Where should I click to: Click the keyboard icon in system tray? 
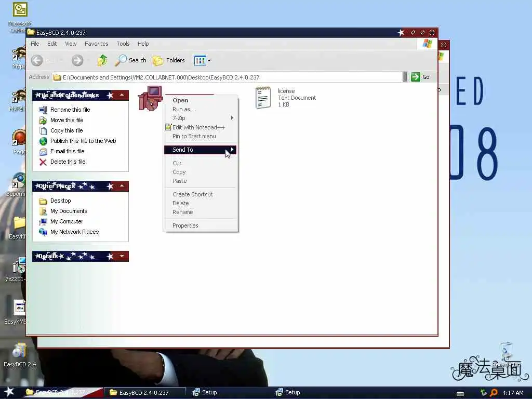[460, 394]
